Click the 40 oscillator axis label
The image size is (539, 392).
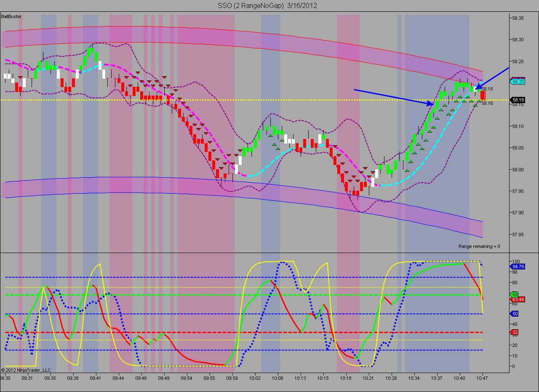pos(515,324)
